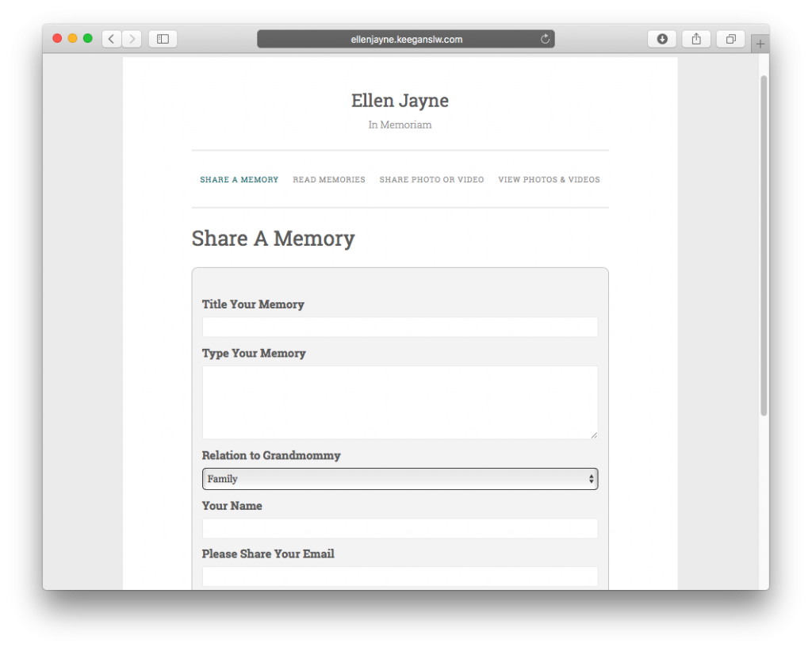Click the In Memoriam tagline text
The height and width of the screenshot is (651, 812).
point(400,124)
